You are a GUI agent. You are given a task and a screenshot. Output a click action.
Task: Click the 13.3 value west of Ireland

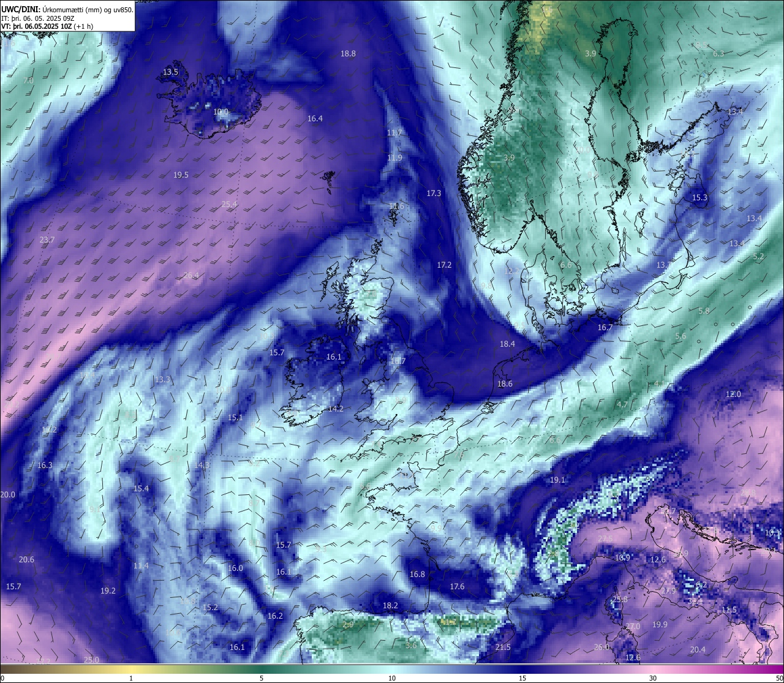click(x=162, y=379)
